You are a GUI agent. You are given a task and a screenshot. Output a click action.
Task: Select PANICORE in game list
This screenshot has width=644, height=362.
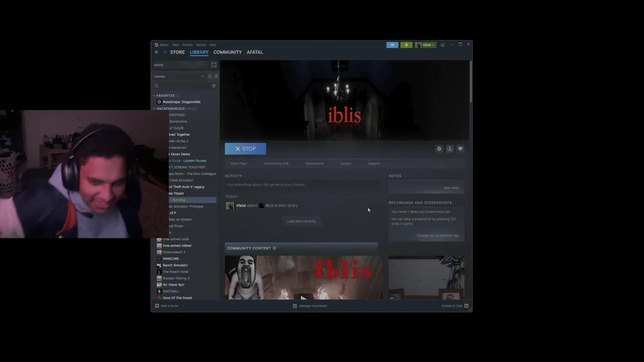(171, 259)
